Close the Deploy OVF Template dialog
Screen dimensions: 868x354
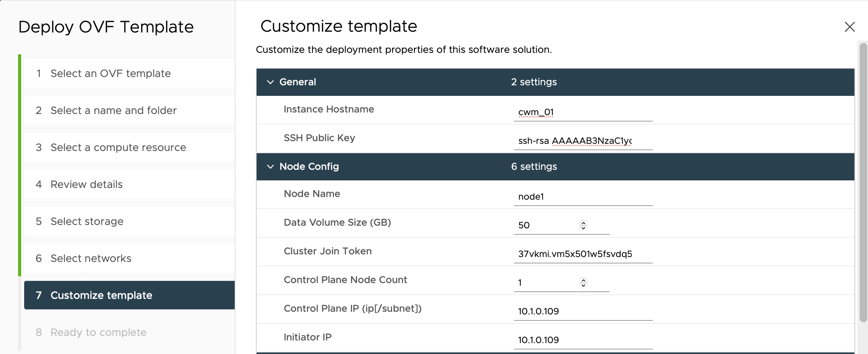coord(850,27)
